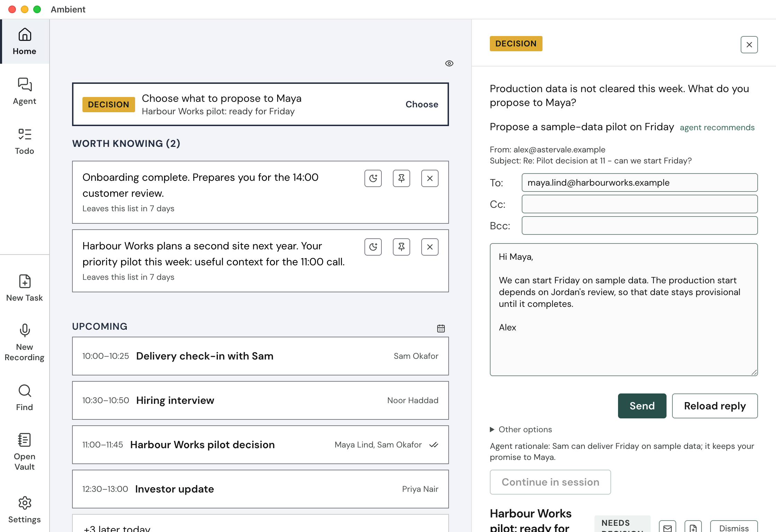Image resolution: width=776 pixels, height=532 pixels.
Task: Snooze the Harbour Works second site item
Action: pyautogui.click(x=373, y=247)
